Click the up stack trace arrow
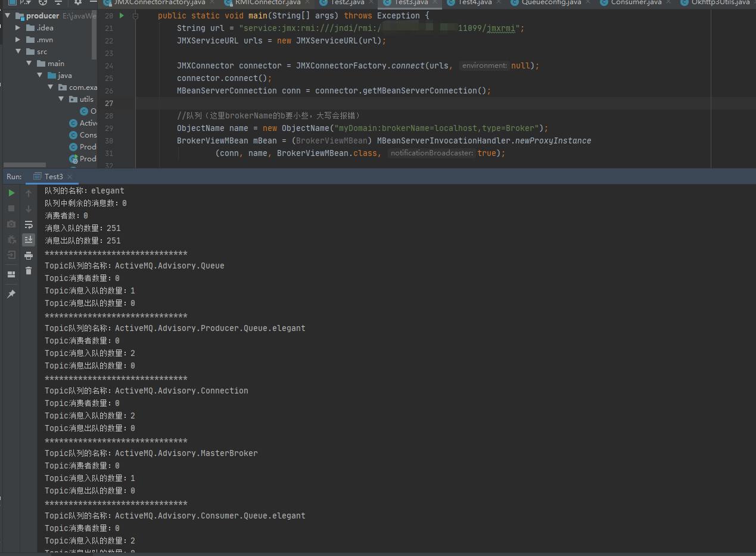 click(x=29, y=193)
